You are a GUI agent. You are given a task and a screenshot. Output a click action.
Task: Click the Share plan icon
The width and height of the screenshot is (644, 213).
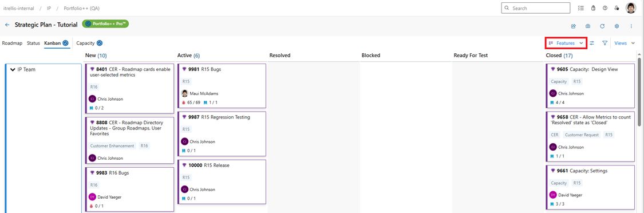point(574,26)
